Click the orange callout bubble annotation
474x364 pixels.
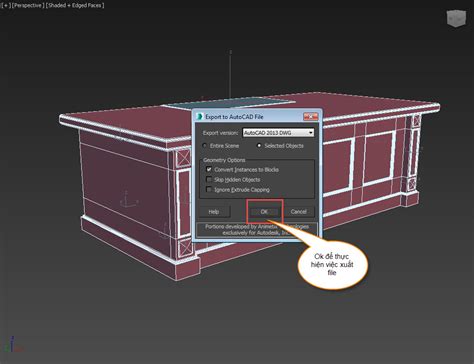[332, 264]
